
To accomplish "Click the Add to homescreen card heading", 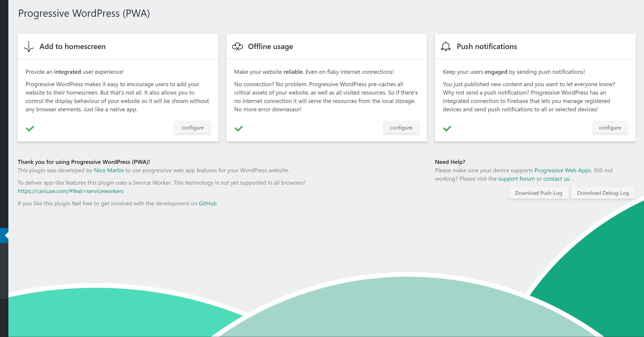I will coord(73,47).
